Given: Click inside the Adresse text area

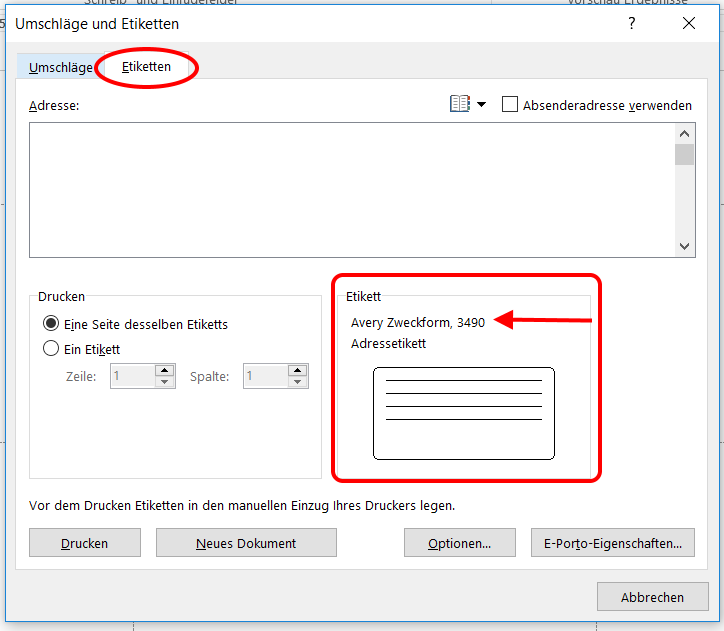Looking at the screenshot, I should pos(350,190).
